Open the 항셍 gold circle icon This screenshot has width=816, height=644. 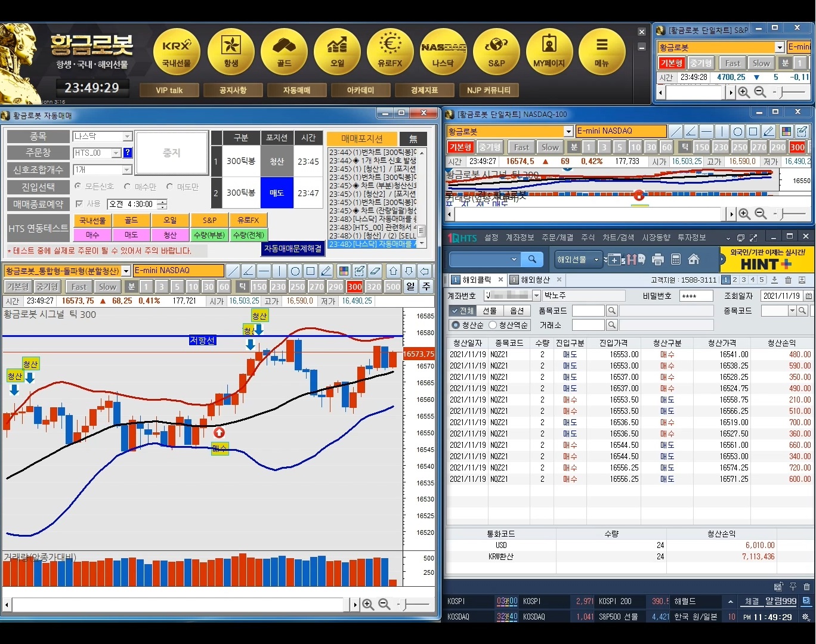tap(231, 52)
